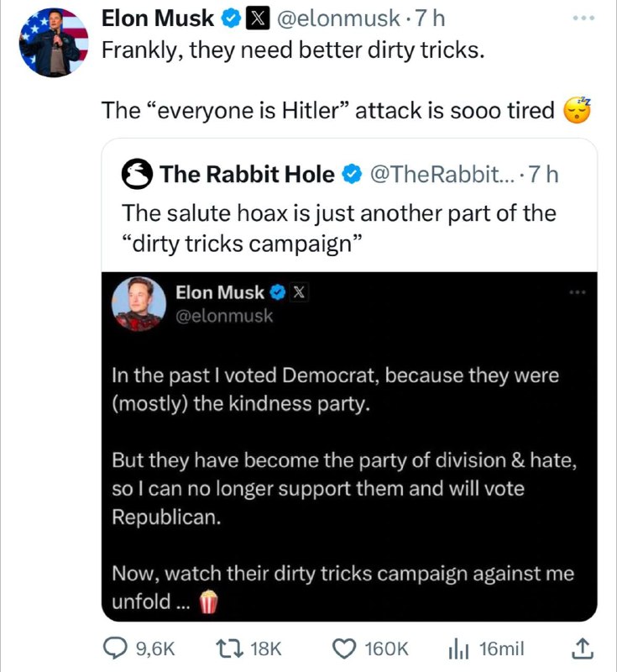
Task: Click the Elon Musk display name
Action: (156, 17)
